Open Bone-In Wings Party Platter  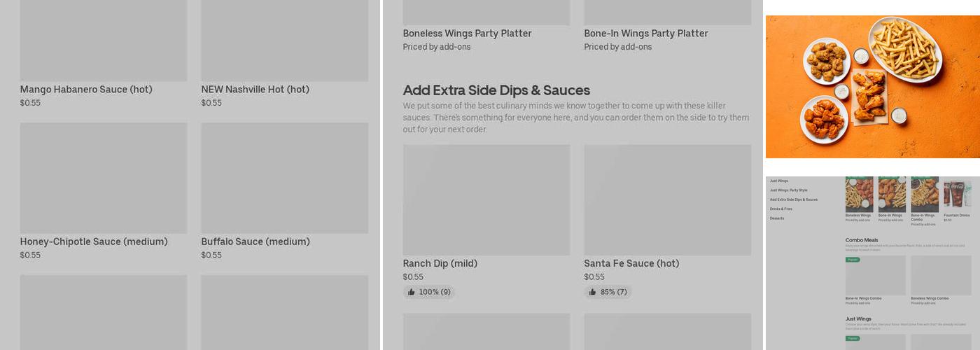point(646,34)
